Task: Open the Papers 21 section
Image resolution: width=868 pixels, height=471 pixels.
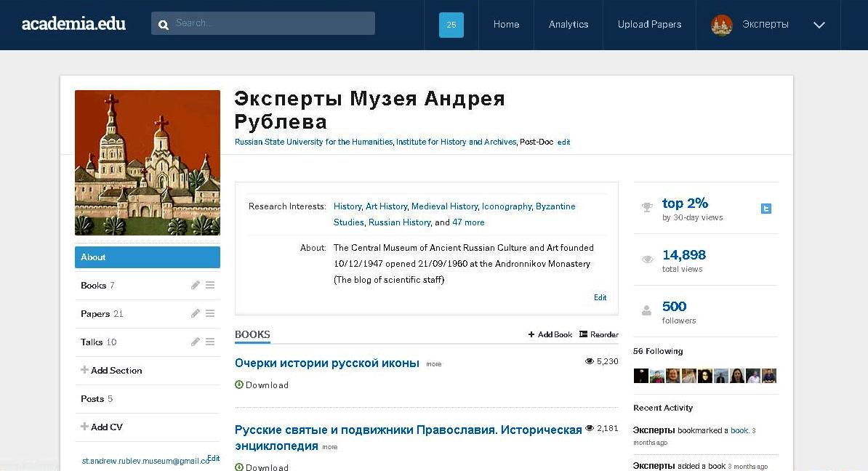Action: coord(102,314)
